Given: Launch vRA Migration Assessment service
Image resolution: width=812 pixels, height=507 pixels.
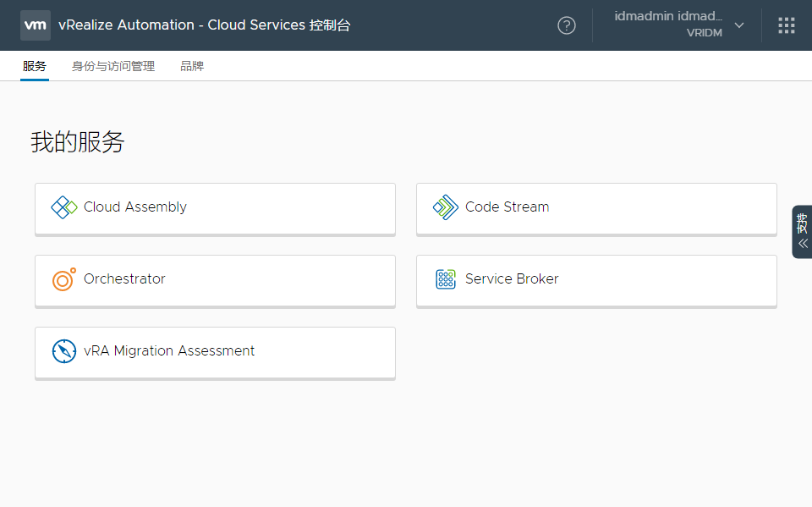Looking at the screenshot, I should coord(215,353).
